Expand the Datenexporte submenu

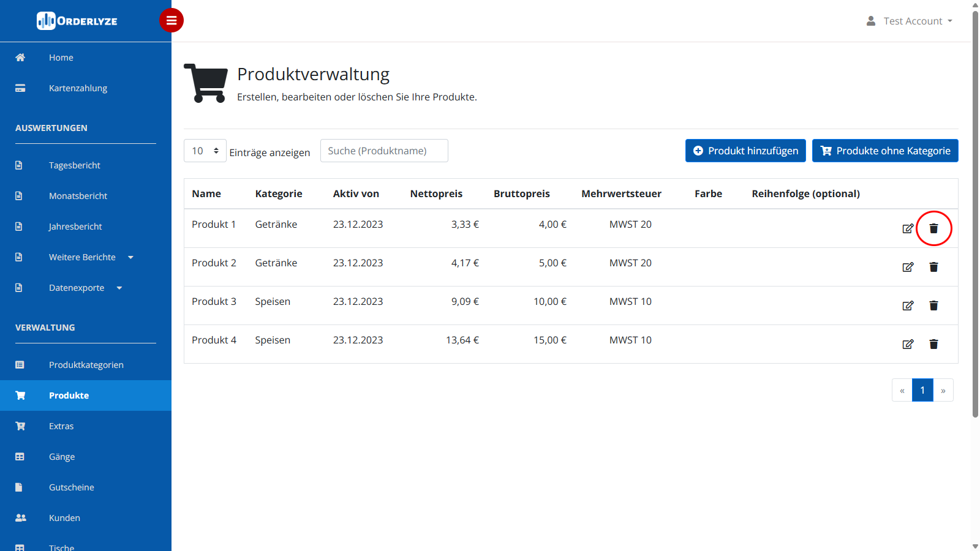[x=86, y=288]
